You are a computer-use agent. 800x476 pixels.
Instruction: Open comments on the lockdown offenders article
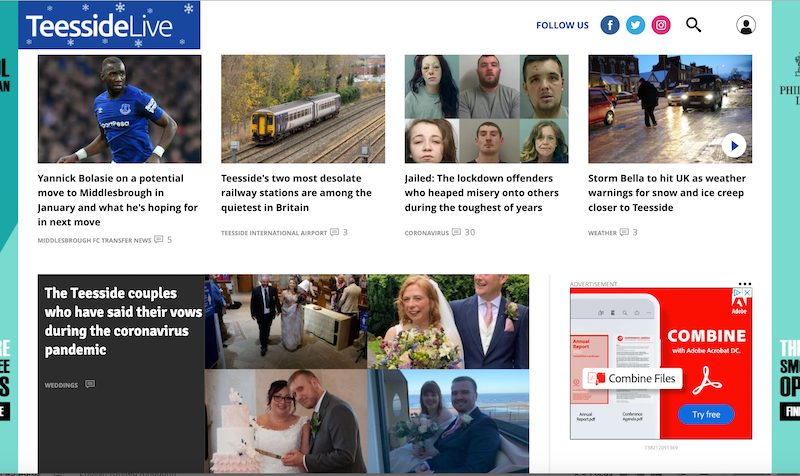click(x=462, y=233)
